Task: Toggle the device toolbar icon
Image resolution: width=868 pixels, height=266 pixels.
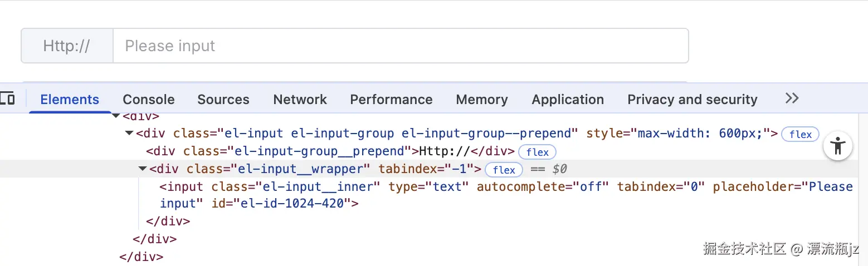Action: (8, 99)
